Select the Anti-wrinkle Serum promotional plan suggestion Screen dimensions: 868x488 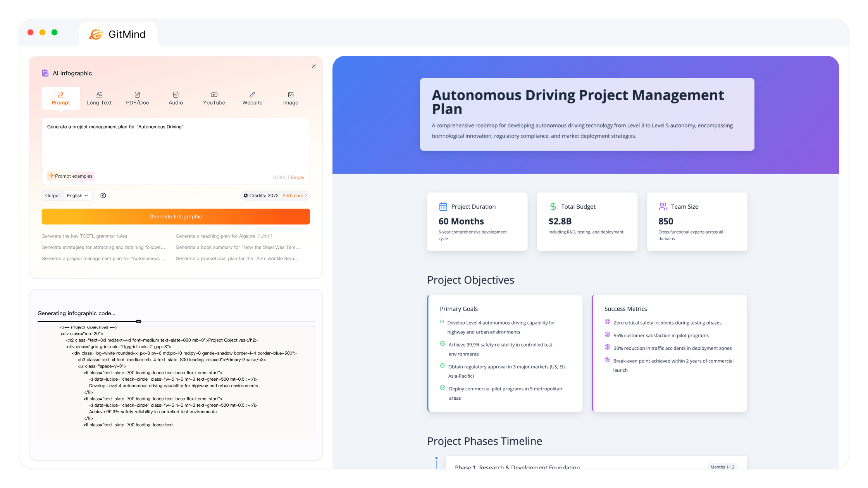[x=237, y=259]
